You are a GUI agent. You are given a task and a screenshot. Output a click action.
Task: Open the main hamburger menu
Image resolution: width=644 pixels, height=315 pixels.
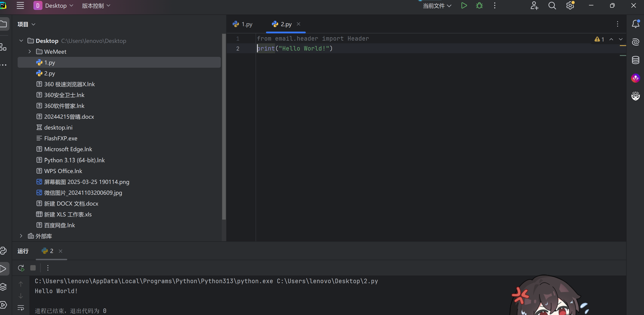pyautogui.click(x=20, y=5)
